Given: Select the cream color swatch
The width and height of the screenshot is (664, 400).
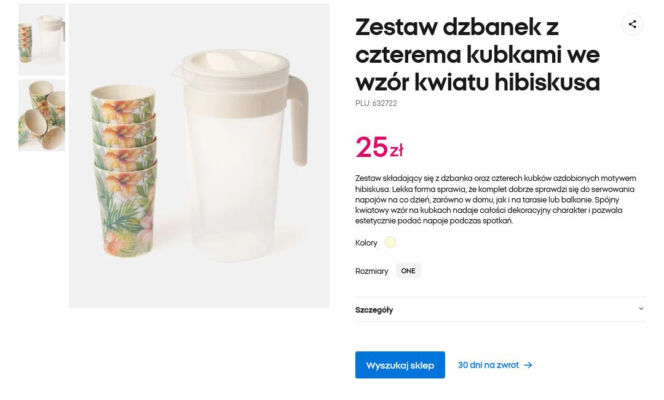Looking at the screenshot, I should coord(390,242).
